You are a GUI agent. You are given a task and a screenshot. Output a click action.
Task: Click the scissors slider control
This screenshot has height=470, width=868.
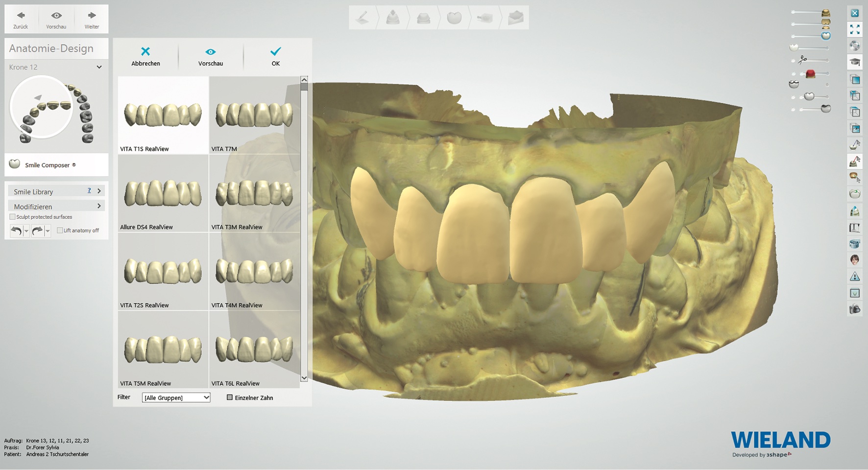click(x=802, y=60)
